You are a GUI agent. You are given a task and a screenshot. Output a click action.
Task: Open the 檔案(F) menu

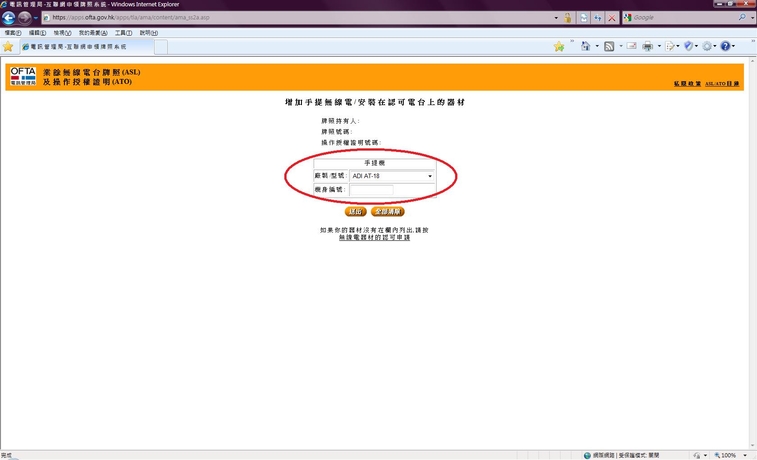pos(13,33)
